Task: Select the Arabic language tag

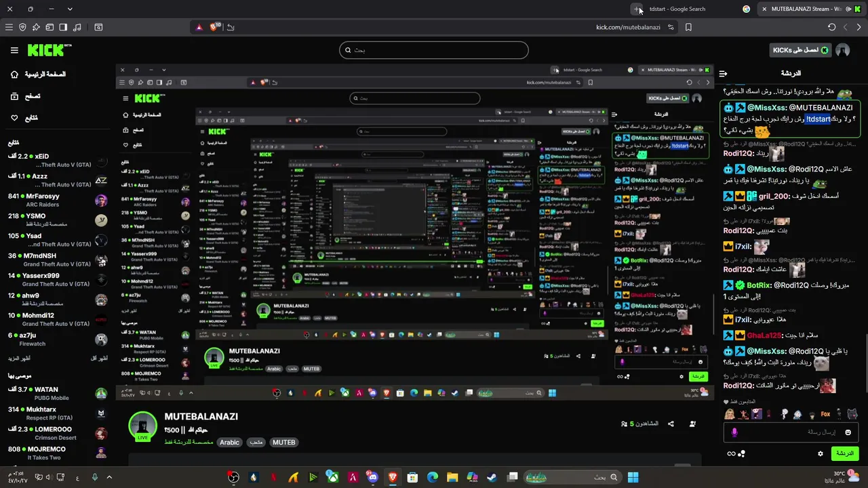Action: (x=229, y=443)
